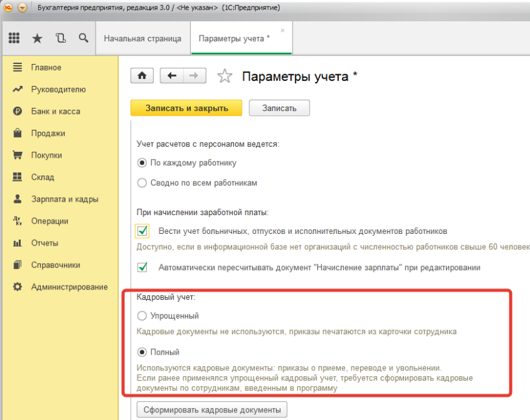Choose Упрощенный кадровый учет
The height and width of the screenshot is (420, 530).
pos(143,316)
